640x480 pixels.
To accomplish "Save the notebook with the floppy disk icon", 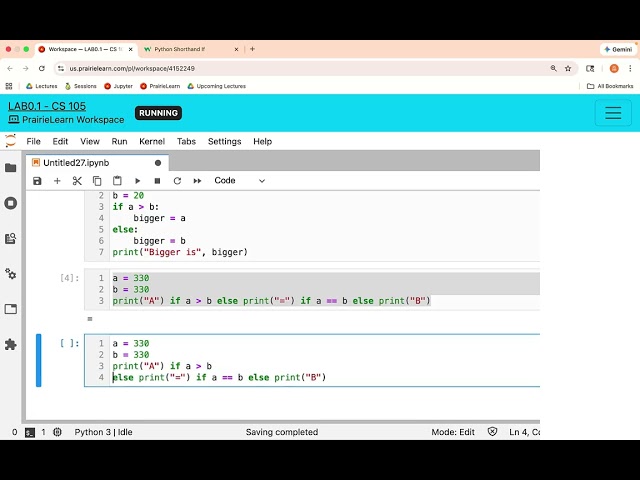I will pyautogui.click(x=37, y=181).
